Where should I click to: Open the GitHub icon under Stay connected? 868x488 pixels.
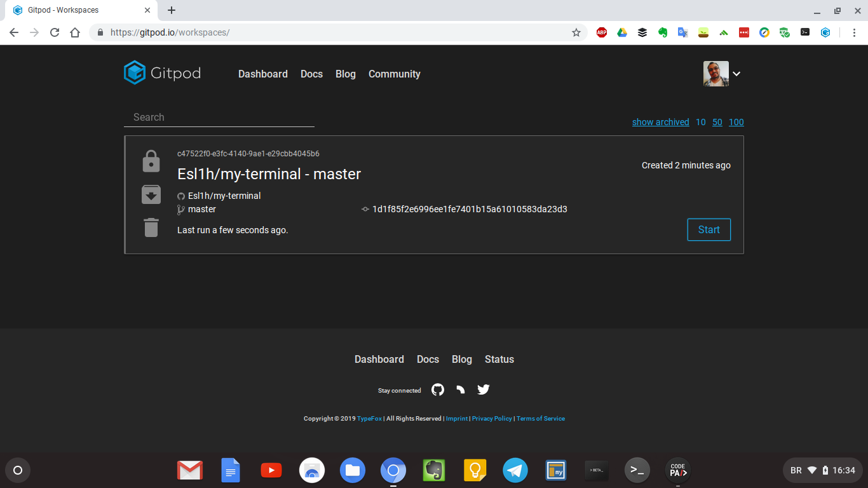(x=438, y=390)
